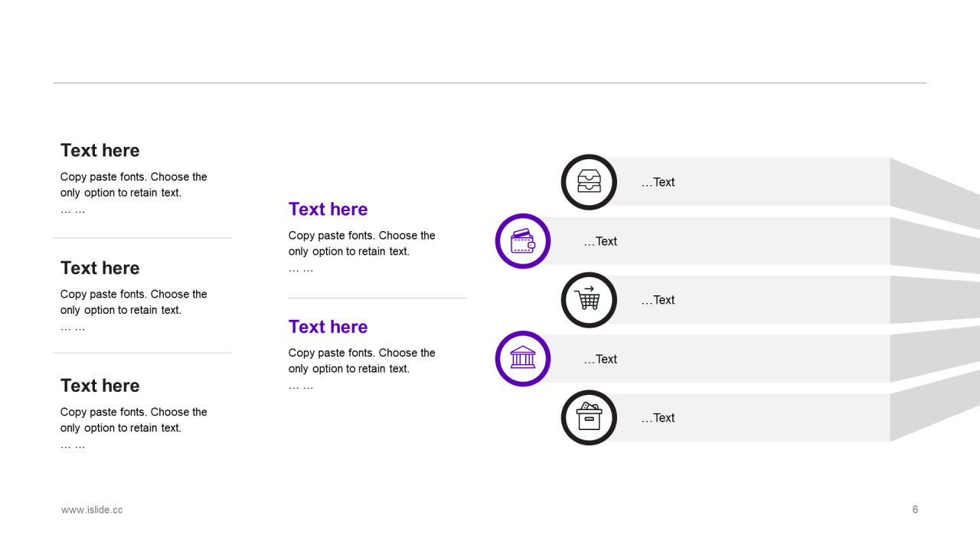Screen dimensions: 980x551
Task: Select the inbox tray icon in black circle
Action: coord(589,182)
